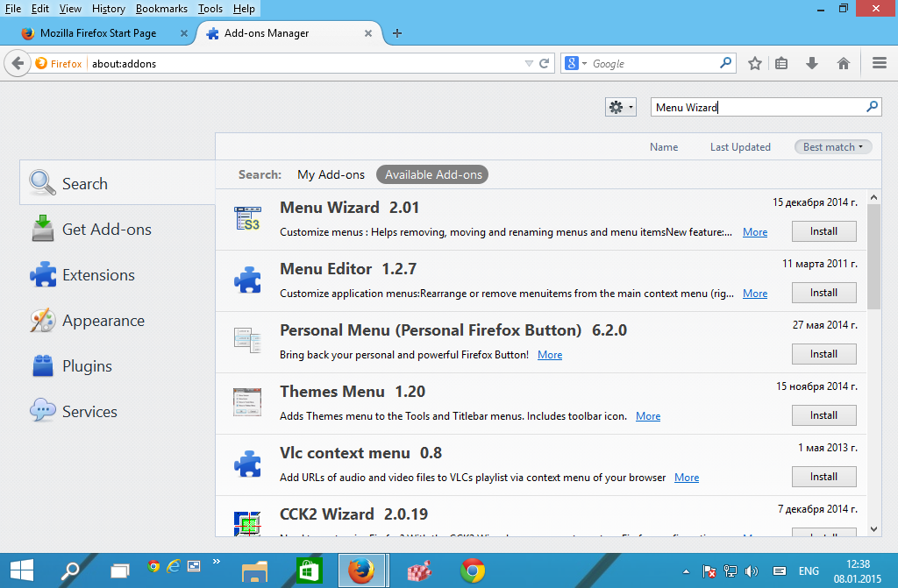Click the results list scrollbar down arrow
This screenshot has width=898, height=588.
coord(873,529)
